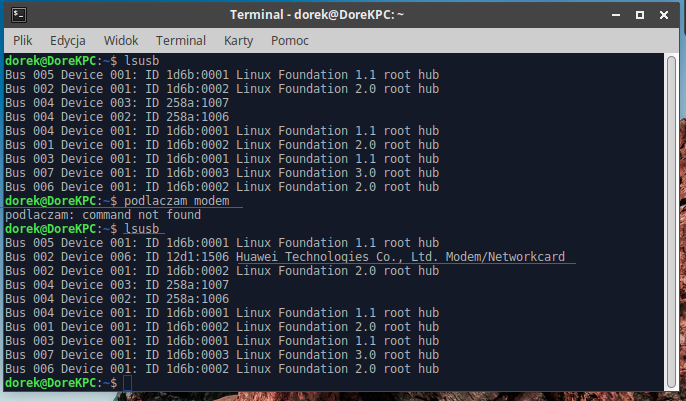Close the Terminal window
Image resolution: width=686 pixels, height=401 pixels.
664,15
